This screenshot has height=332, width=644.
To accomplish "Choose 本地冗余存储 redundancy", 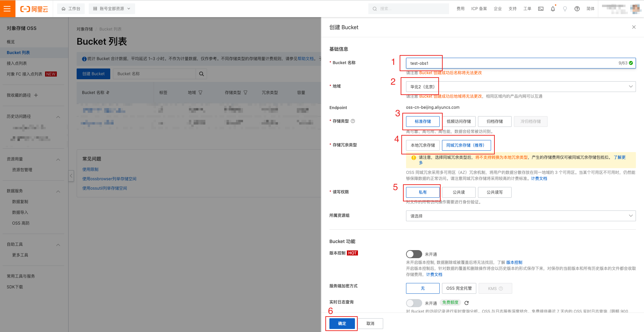I will pyautogui.click(x=423, y=145).
